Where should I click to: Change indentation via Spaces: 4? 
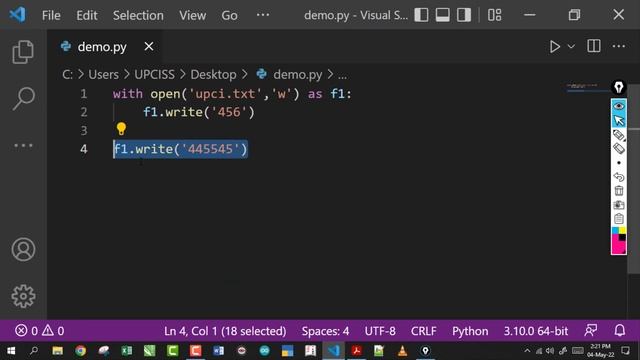[325, 331]
